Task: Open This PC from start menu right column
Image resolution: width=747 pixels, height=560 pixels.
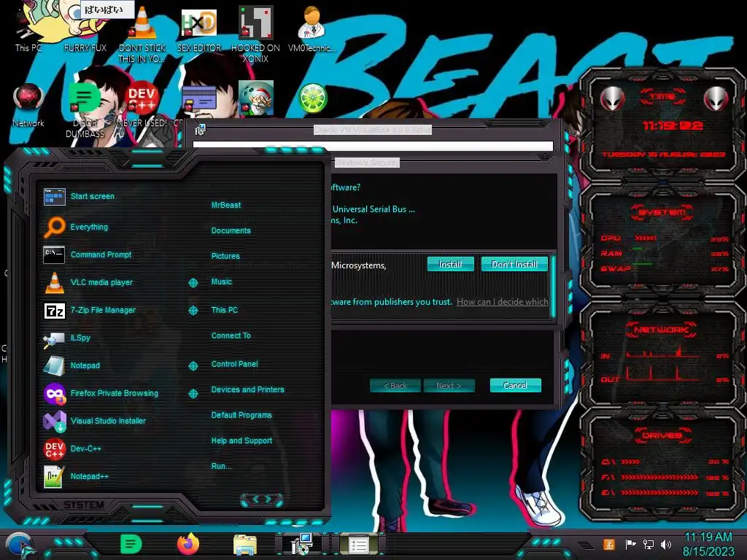Action: click(x=225, y=310)
